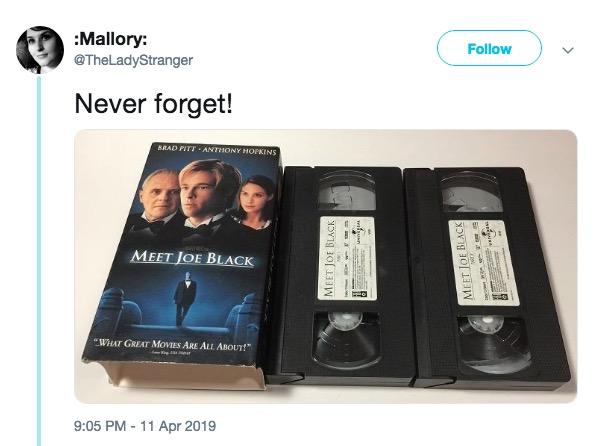Click the right VHS cassette tape

pyautogui.click(x=488, y=278)
